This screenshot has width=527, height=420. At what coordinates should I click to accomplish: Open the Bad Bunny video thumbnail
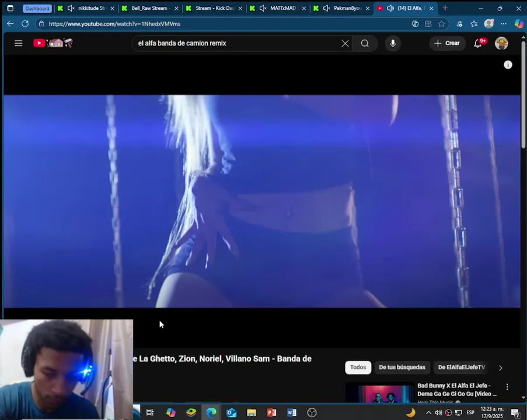[379, 393]
